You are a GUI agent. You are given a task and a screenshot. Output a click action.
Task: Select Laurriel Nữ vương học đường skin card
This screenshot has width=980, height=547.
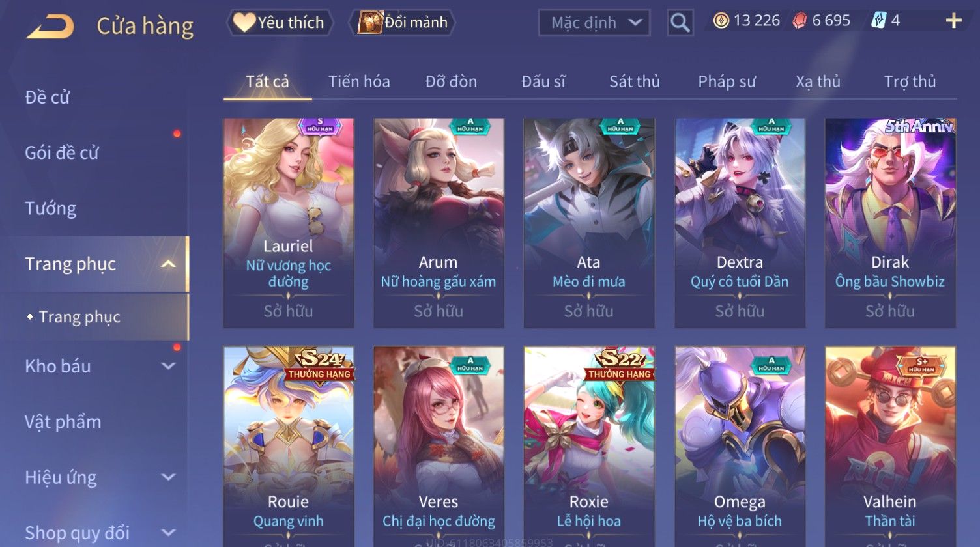[289, 223]
